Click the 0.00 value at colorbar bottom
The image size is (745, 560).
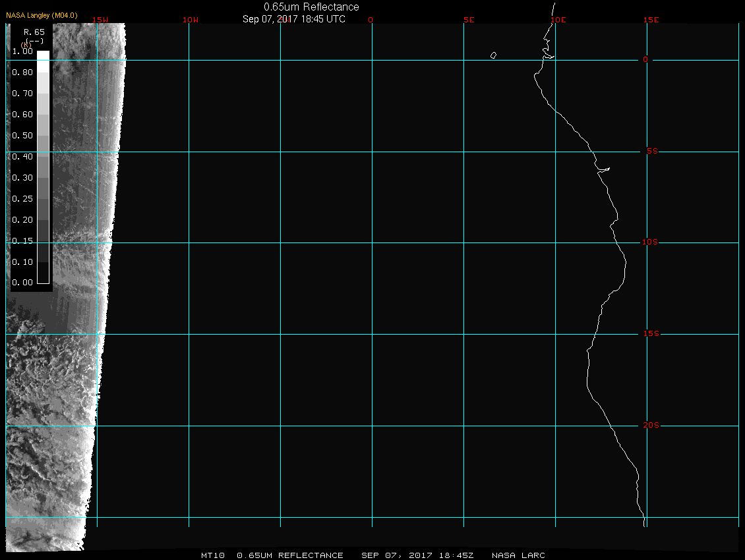coord(22,283)
